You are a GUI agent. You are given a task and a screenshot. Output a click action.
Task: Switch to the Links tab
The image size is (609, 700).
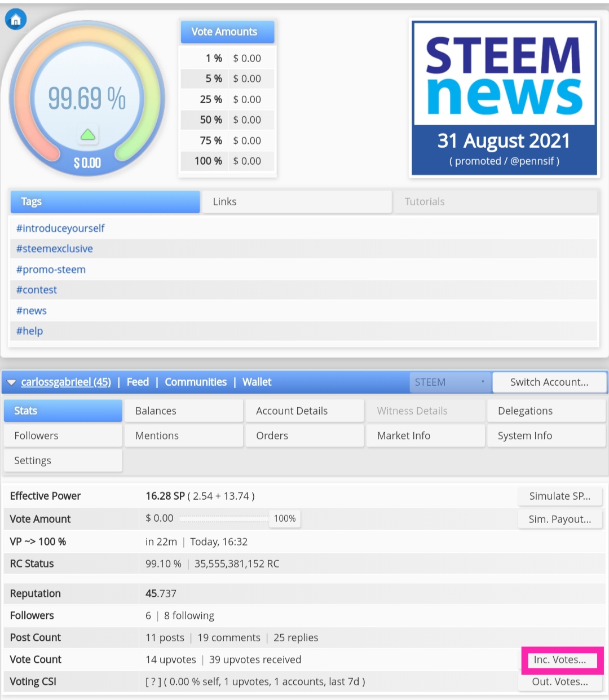click(x=297, y=201)
